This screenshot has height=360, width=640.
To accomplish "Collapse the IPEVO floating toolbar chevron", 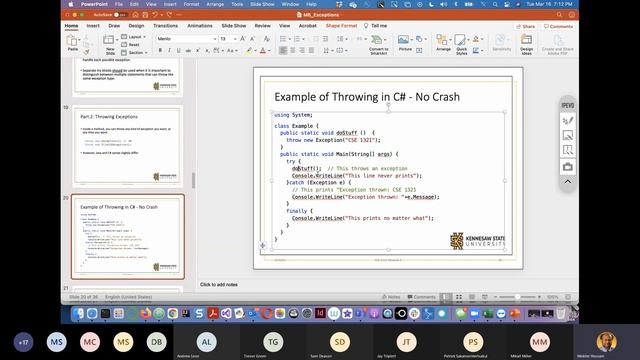I will click(568, 182).
